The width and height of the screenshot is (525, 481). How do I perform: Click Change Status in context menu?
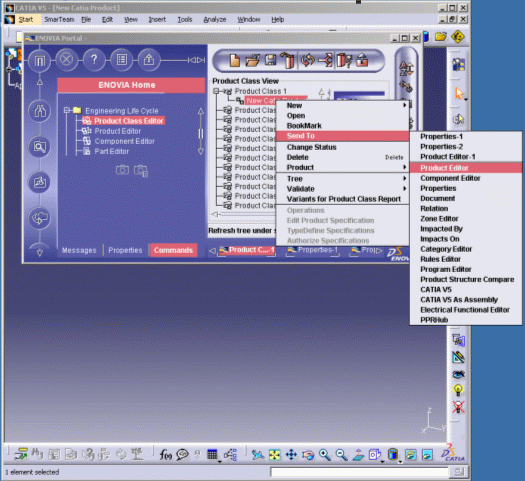pyautogui.click(x=342, y=147)
